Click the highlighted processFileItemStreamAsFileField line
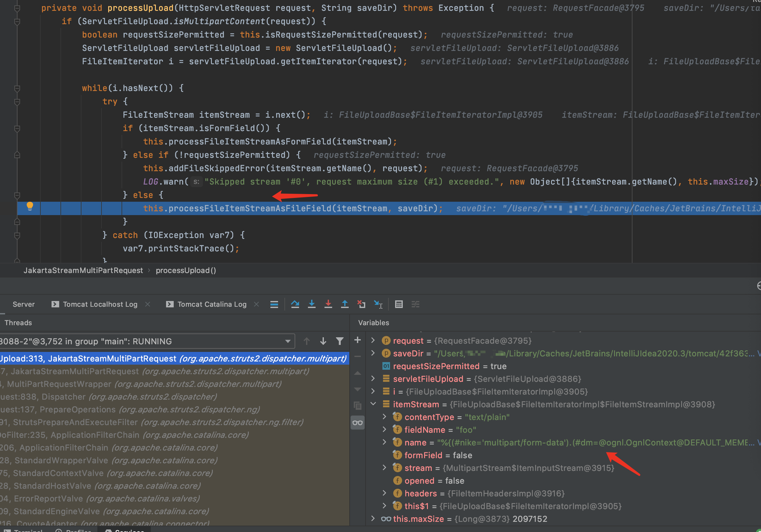Viewport: 761px width, 532px height. click(x=389, y=208)
